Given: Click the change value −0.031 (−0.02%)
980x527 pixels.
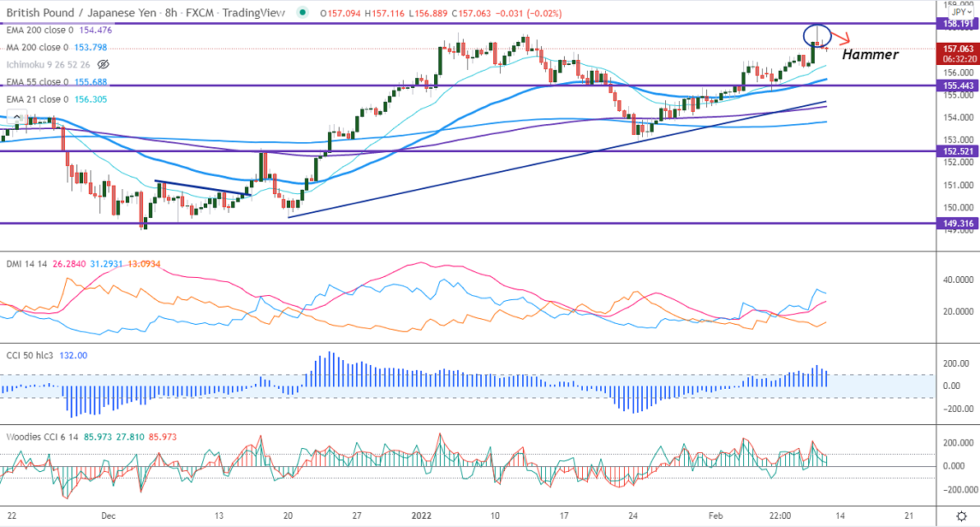Looking at the screenshot, I should pyautogui.click(x=529, y=13).
